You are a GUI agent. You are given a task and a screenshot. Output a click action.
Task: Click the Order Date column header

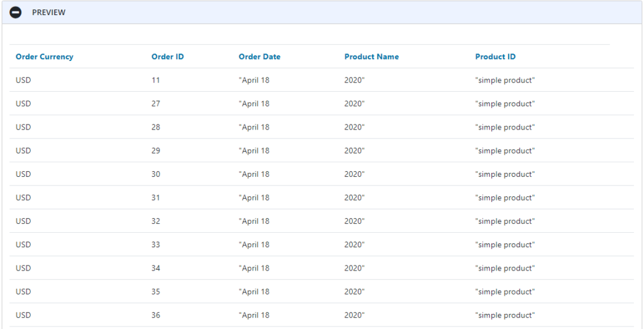pos(260,57)
